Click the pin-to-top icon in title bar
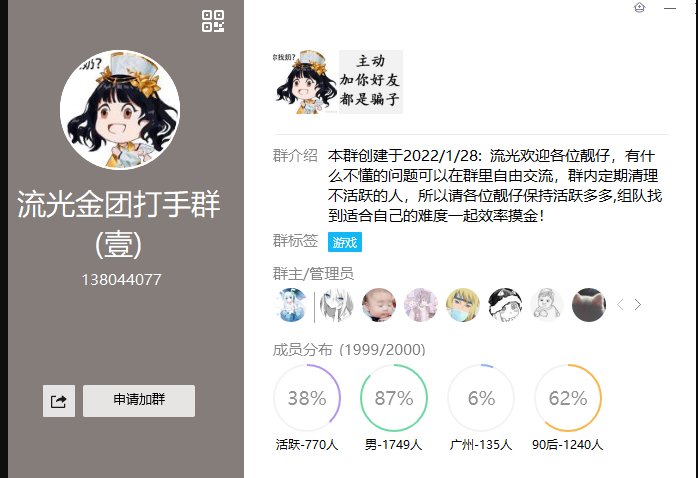 (x=640, y=8)
